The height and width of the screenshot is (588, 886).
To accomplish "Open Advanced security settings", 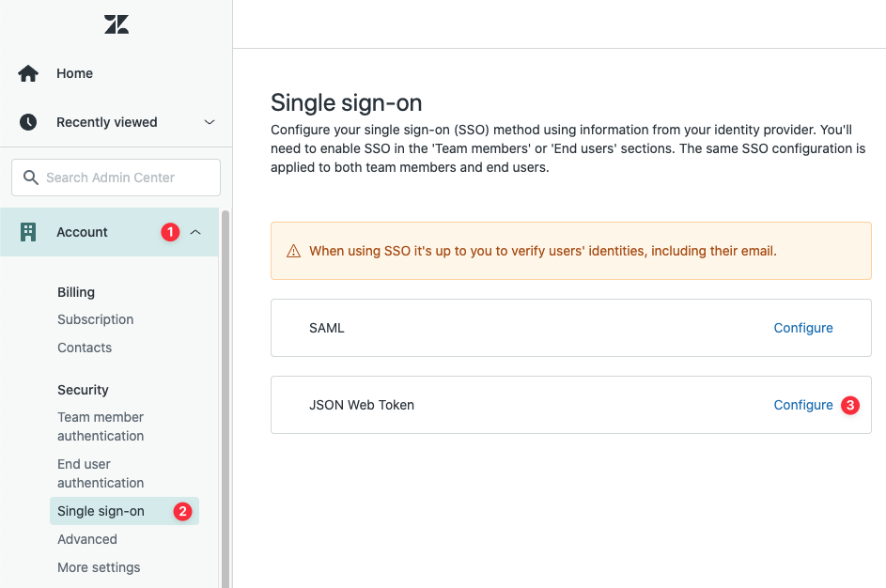I will 87,539.
